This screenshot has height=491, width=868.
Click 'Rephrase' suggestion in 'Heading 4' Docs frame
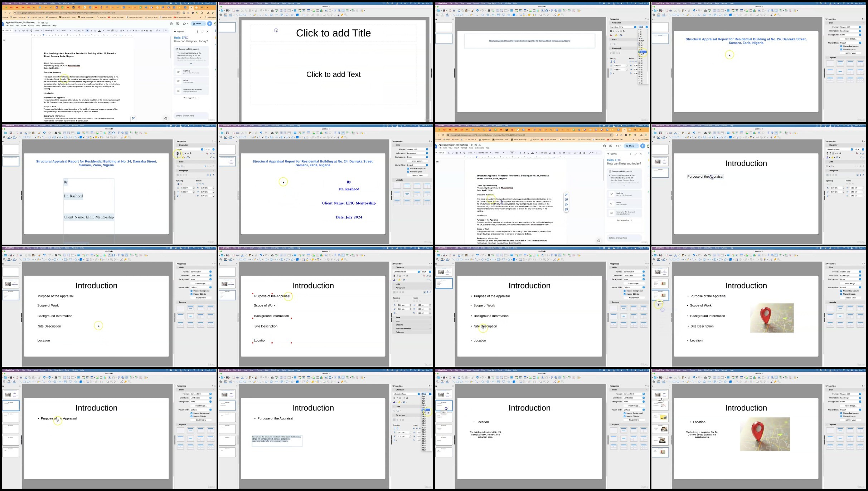(191, 72)
